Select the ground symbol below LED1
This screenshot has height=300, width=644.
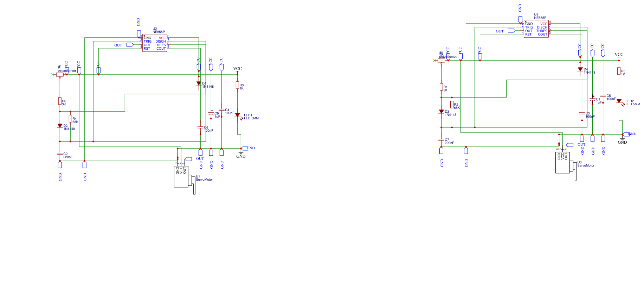coord(241,153)
